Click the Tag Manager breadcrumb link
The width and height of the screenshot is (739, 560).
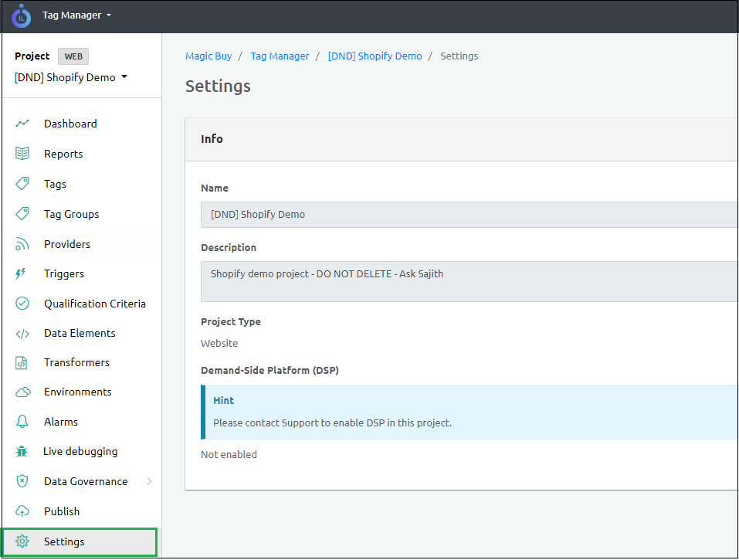tap(280, 56)
